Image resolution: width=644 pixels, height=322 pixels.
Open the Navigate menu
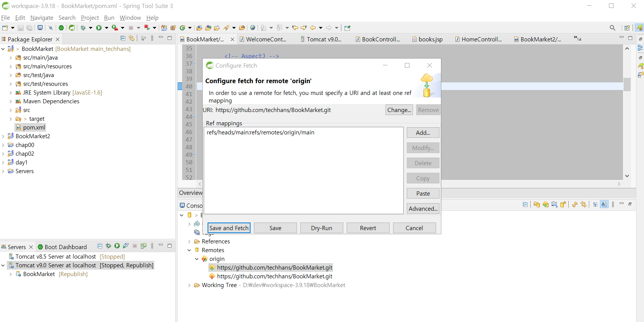(42, 18)
